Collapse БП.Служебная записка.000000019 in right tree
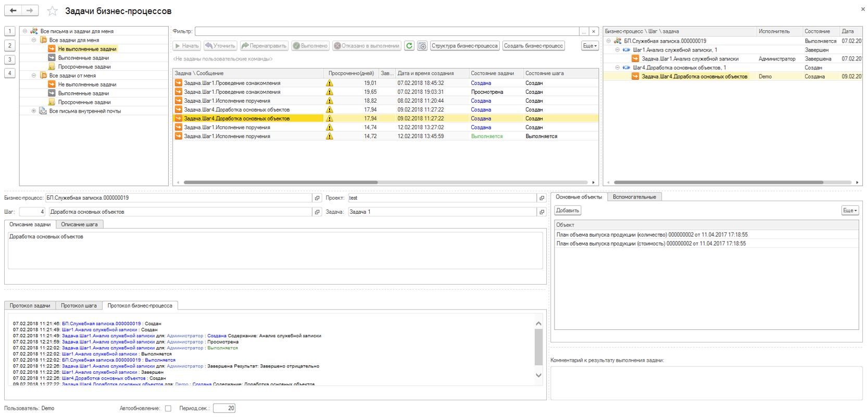The width and height of the screenshot is (868, 418). pos(608,41)
